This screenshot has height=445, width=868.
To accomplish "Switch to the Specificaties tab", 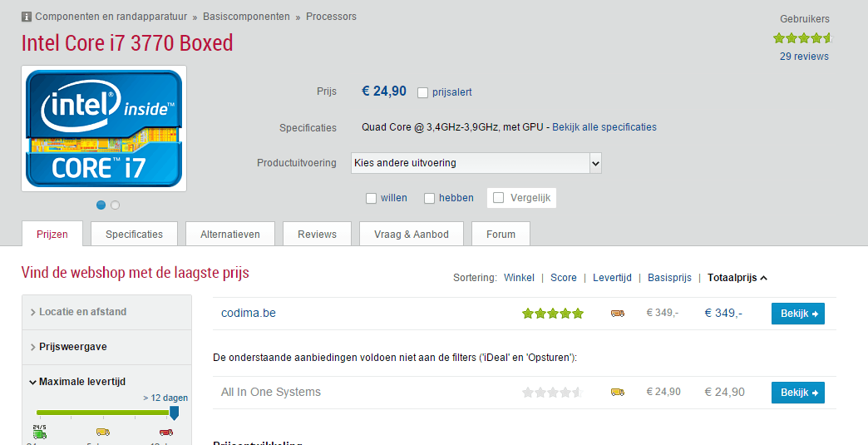I will 134,235.
